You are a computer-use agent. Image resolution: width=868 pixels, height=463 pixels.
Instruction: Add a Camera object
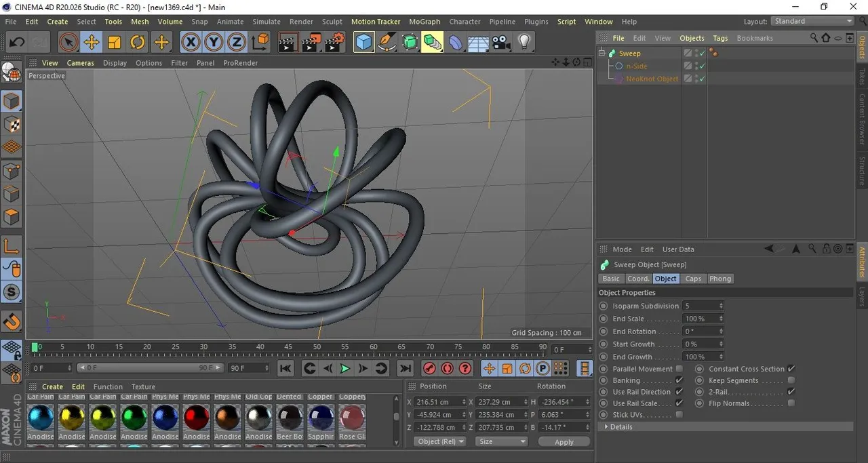tap(501, 43)
